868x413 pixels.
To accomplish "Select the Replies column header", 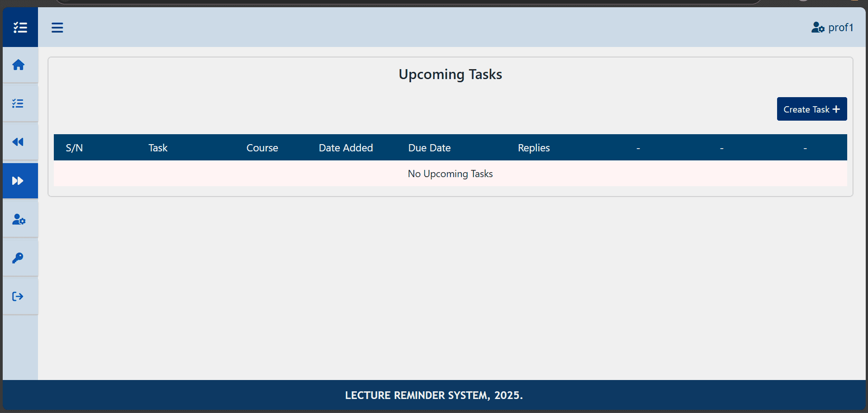I will pos(534,148).
